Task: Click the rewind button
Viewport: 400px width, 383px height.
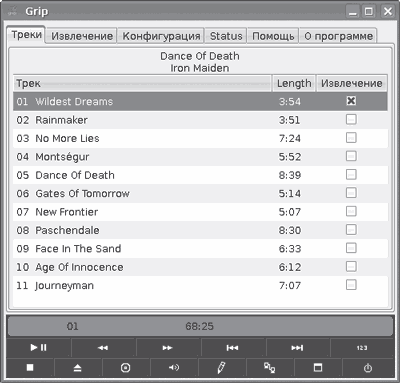Action: click(103, 348)
